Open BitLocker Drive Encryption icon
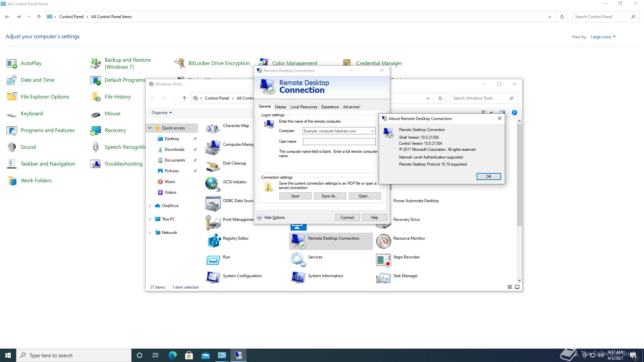This screenshot has width=644, height=362. click(x=179, y=63)
